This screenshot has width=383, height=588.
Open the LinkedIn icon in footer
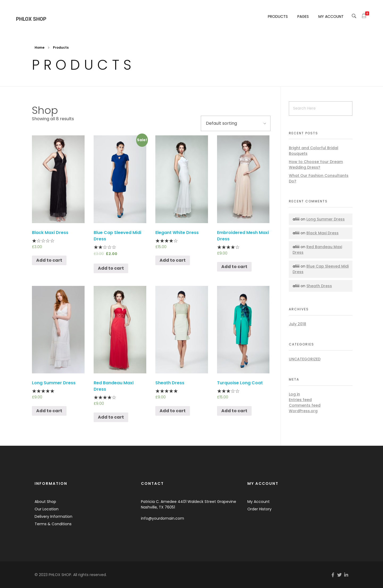(x=346, y=575)
